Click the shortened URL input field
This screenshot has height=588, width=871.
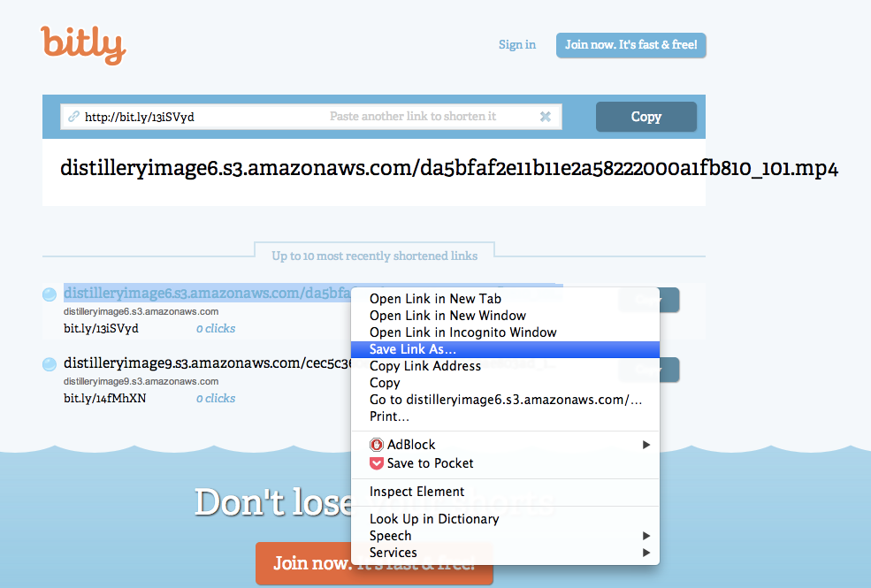311,117
